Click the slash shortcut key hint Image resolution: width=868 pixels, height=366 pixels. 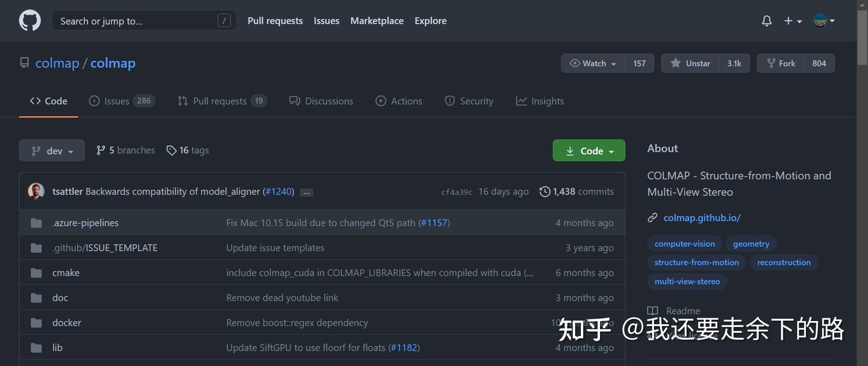(224, 21)
